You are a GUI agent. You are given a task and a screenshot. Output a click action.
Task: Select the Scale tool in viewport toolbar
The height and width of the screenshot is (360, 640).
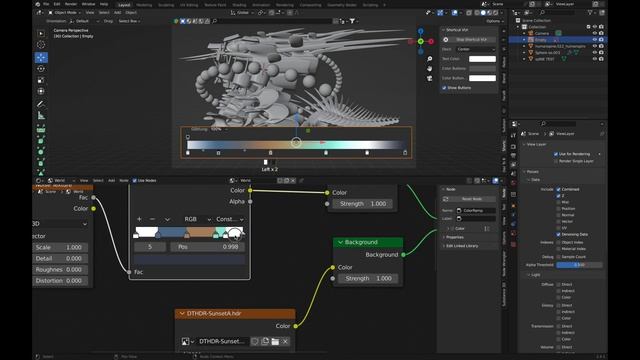click(x=41, y=80)
